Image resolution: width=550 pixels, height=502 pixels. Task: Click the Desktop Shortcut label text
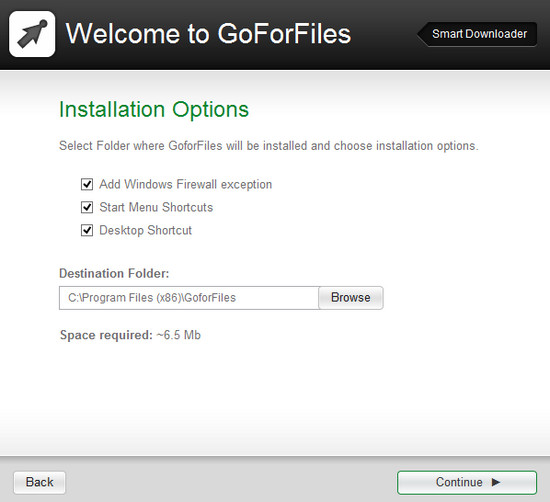point(146,230)
